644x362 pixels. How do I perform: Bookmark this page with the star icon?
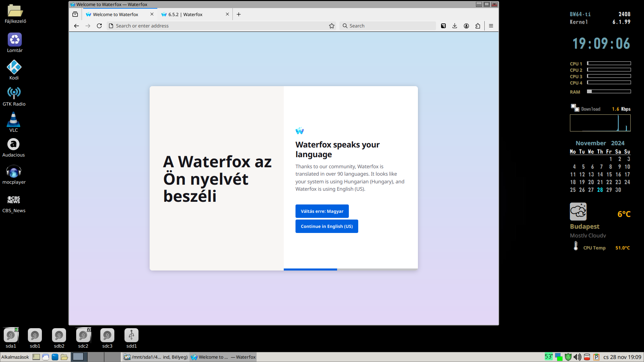point(332,26)
